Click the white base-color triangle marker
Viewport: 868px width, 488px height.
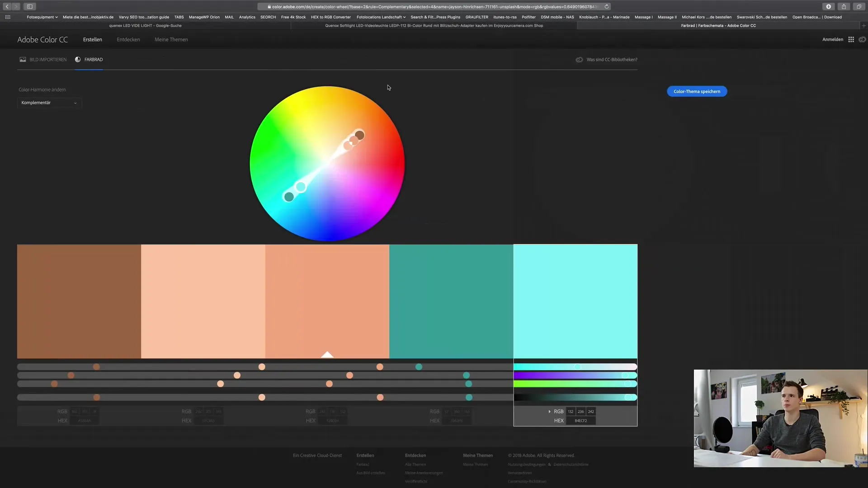327,355
